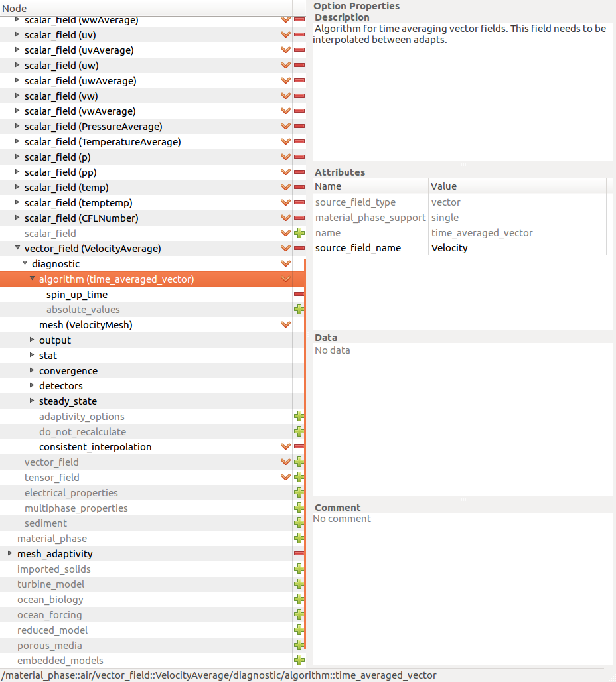
Task: Click the minus icon for scalar_field (uvAverage)
Action: (299, 50)
